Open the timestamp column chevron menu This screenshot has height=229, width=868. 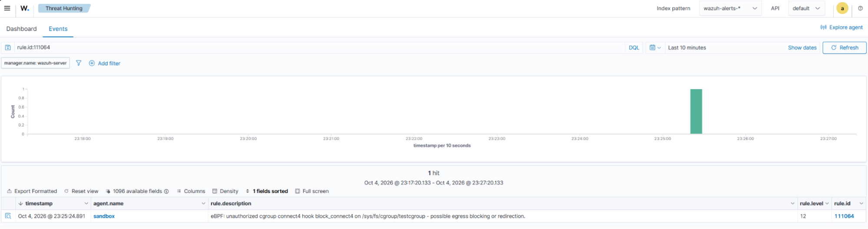click(86, 203)
